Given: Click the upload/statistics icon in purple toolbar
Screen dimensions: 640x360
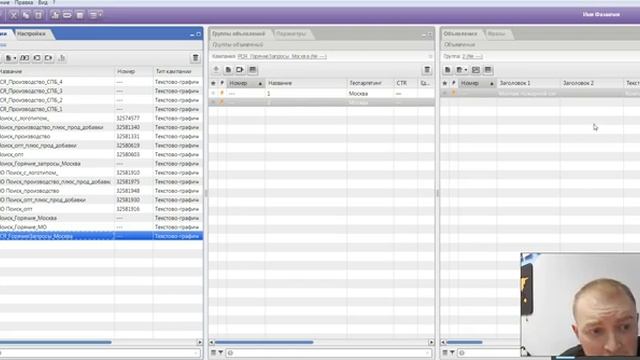Looking at the screenshot, I should (55, 15).
